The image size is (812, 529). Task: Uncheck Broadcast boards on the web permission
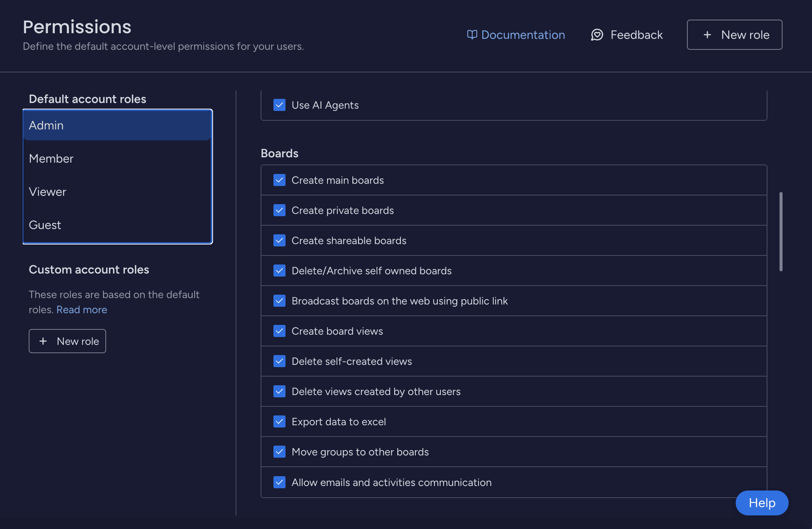point(279,301)
